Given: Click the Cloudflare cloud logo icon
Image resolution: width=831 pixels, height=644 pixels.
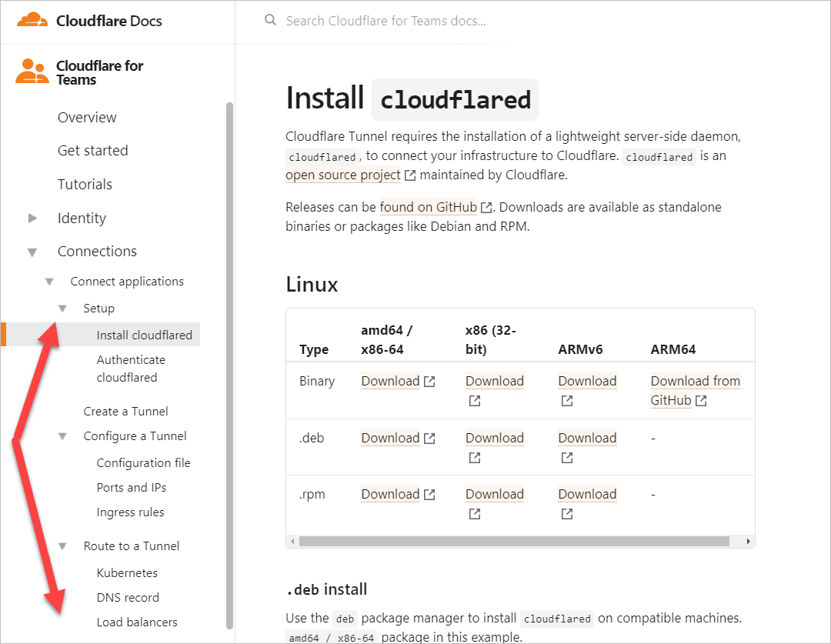Looking at the screenshot, I should click(32, 20).
